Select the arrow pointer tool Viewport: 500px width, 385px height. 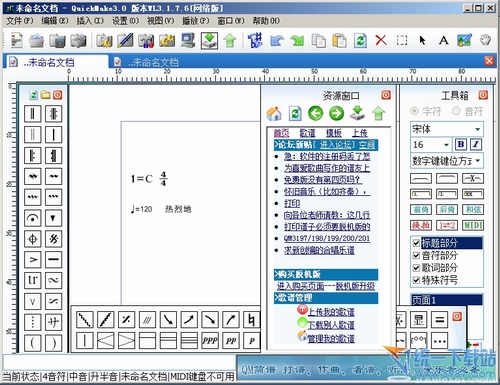(422, 40)
